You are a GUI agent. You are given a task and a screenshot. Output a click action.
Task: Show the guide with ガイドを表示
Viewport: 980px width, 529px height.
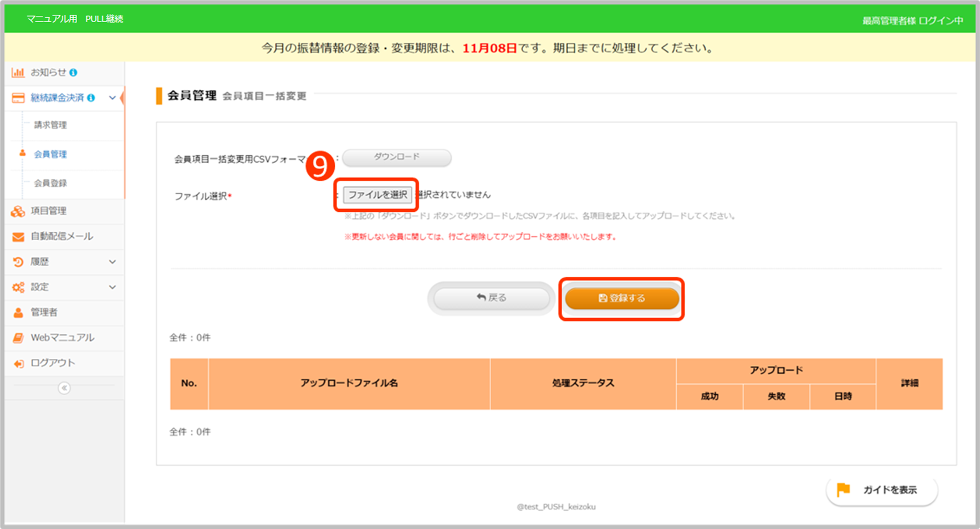click(x=881, y=490)
